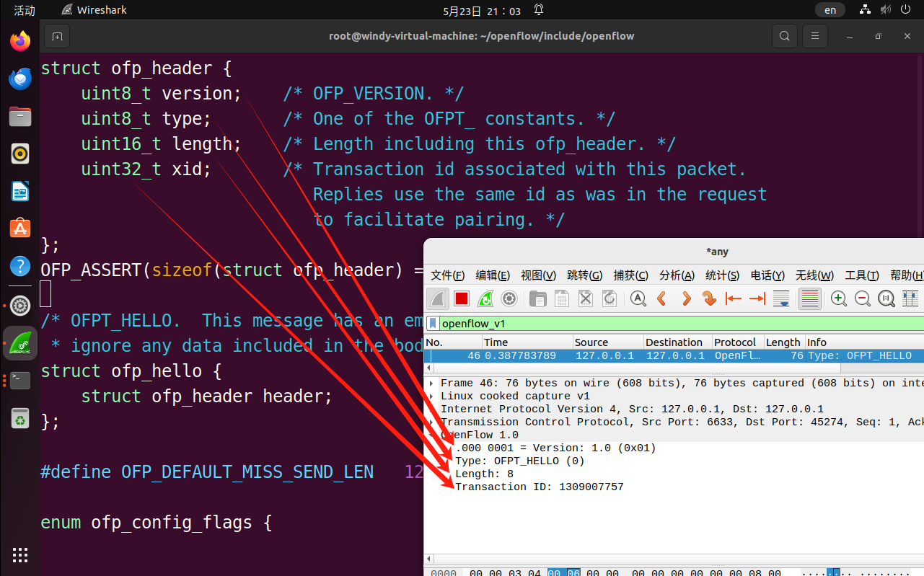Image resolution: width=924 pixels, height=576 pixels.
Task: Open the 视图(V) menu in Wireshark
Action: click(538, 275)
